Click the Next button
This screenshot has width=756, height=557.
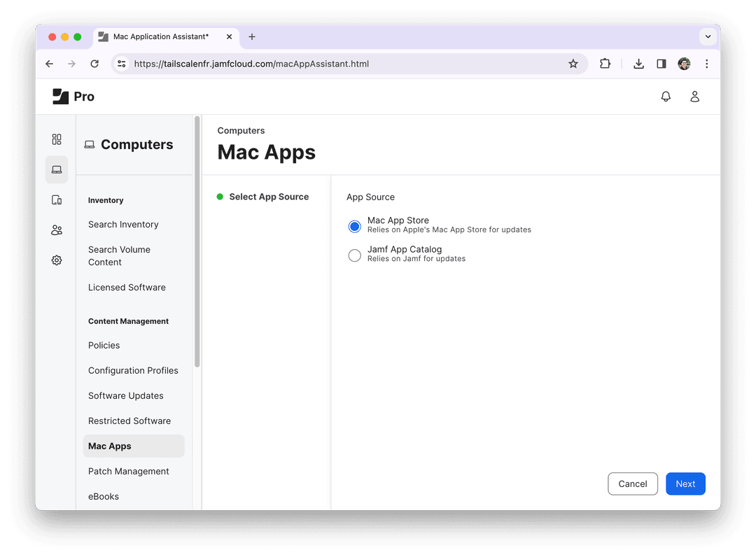[685, 484]
